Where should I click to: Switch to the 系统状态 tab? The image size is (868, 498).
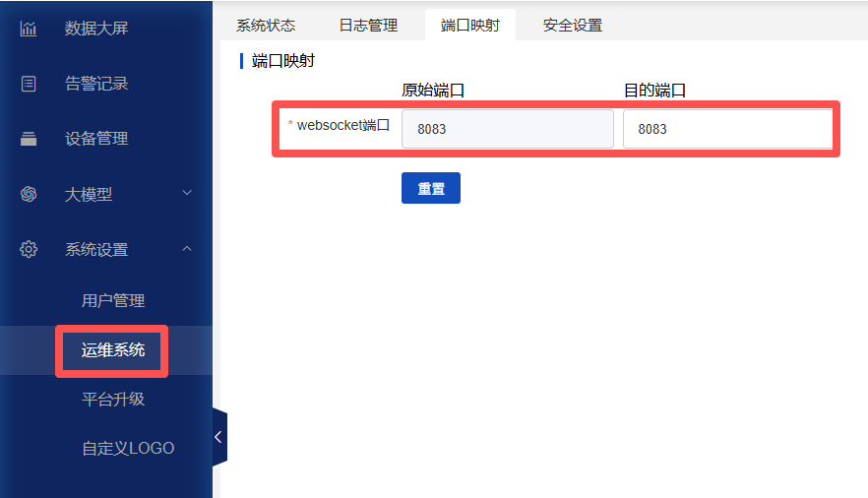click(266, 26)
